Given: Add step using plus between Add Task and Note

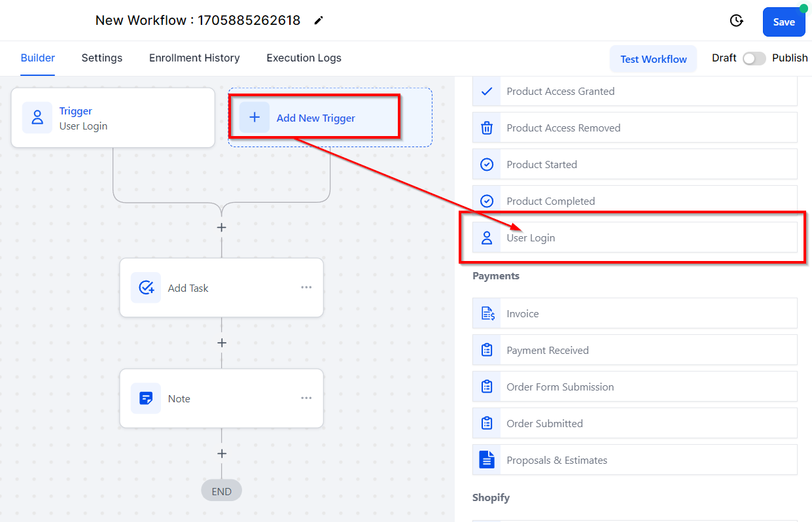Looking at the screenshot, I should (222, 343).
